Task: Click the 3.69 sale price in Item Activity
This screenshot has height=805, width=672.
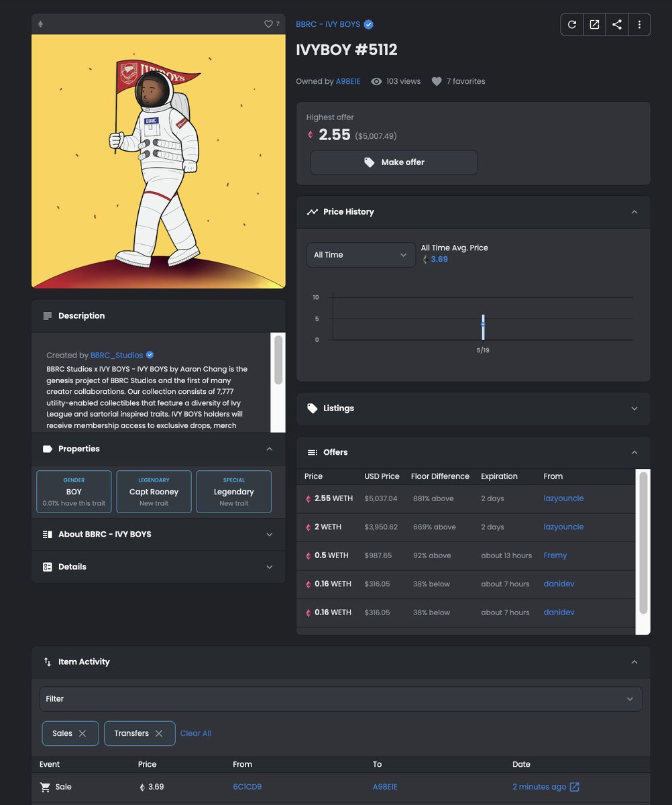Action: coord(156,787)
